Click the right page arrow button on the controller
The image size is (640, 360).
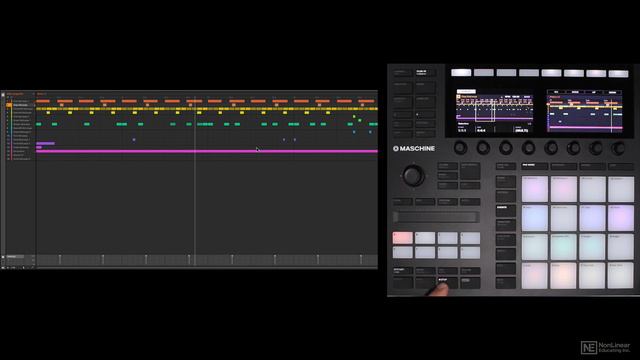(425, 115)
